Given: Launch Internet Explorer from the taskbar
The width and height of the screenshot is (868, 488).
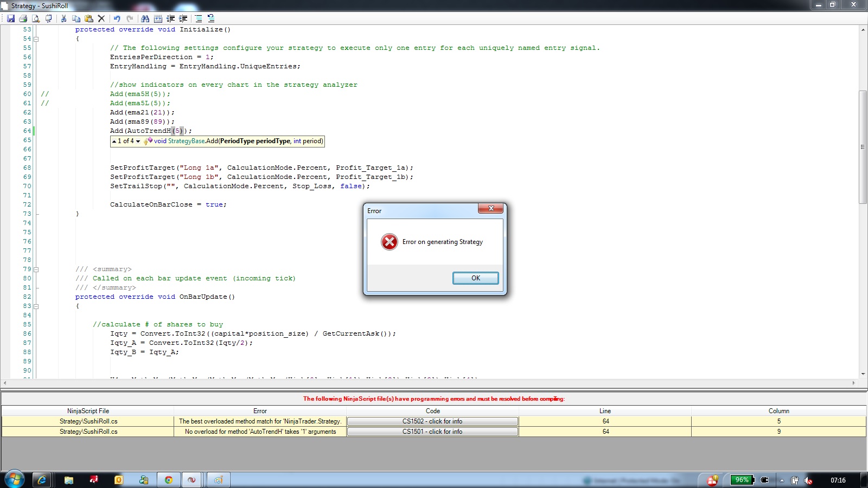Looking at the screenshot, I should click(x=42, y=480).
